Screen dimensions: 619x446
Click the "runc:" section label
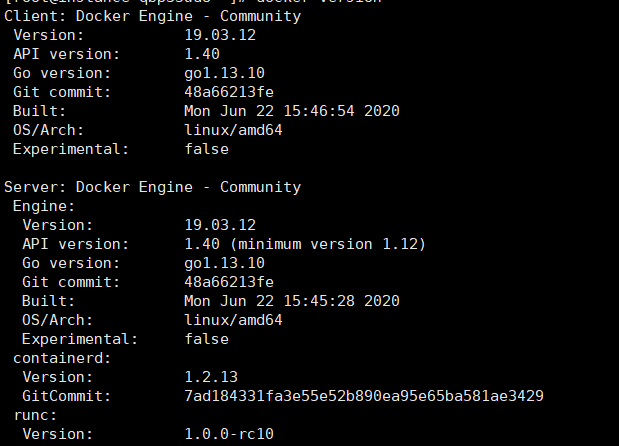(35, 415)
